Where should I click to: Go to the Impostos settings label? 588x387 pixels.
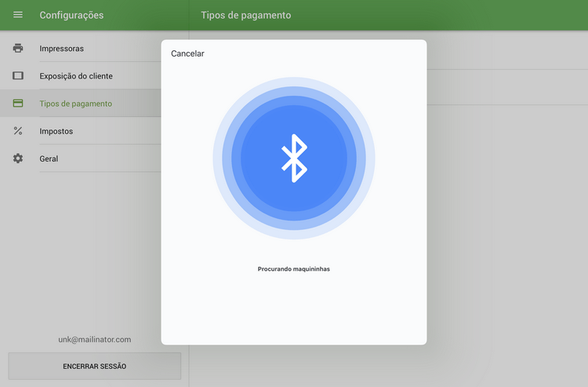(x=56, y=131)
